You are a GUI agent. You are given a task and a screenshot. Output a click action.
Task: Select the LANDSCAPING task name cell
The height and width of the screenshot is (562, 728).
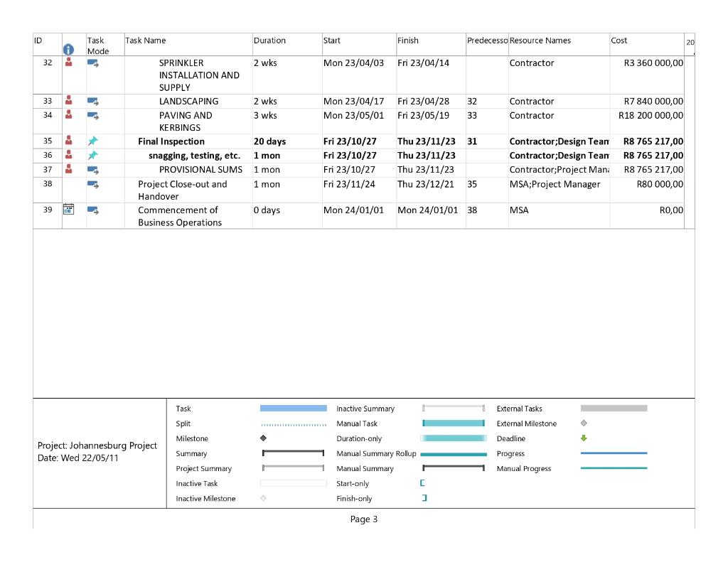click(188, 101)
